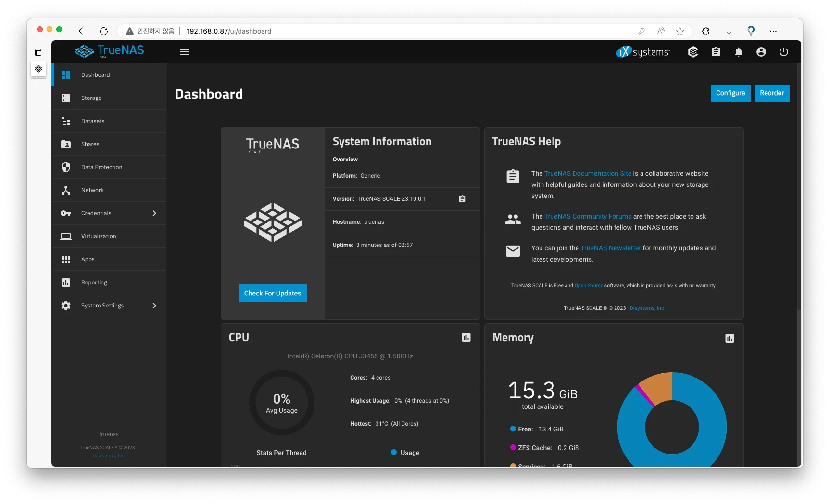Image resolution: width=830 pixels, height=504 pixels.
Task: Follow the TrueNAS Documentation Site link
Action: pos(587,173)
